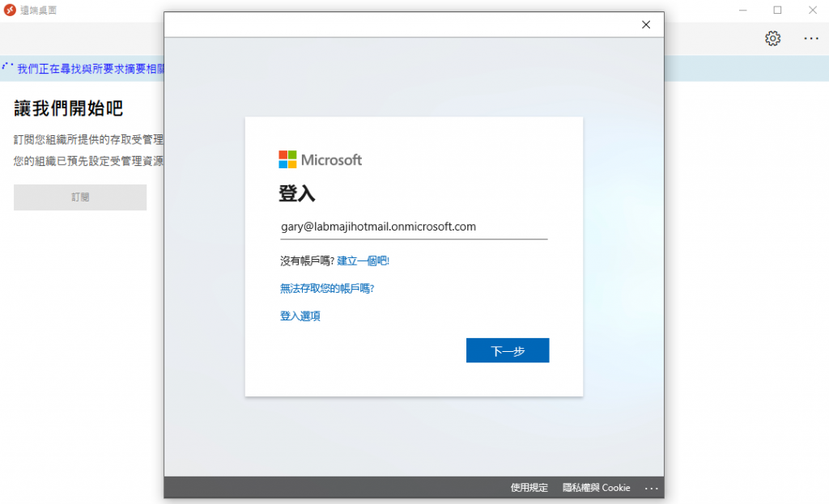
Task: Click the 建立一個吧! create account link
Action: [363, 261]
